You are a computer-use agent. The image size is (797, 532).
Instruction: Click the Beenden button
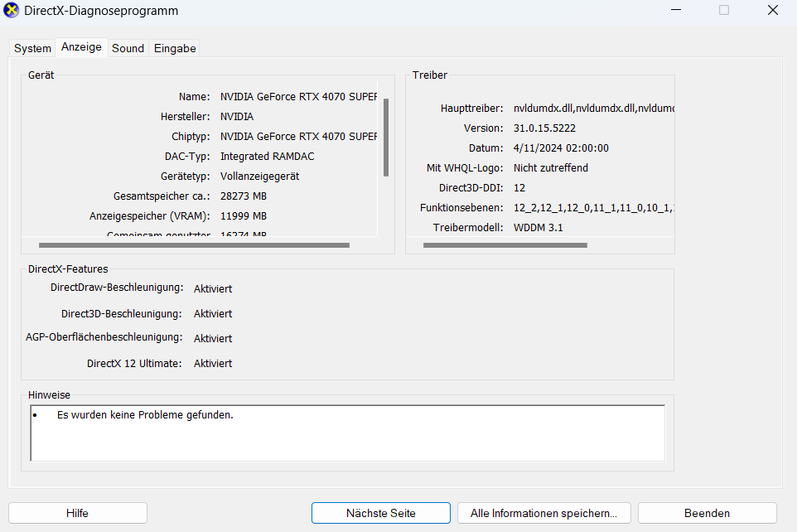(x=707, y=513)
